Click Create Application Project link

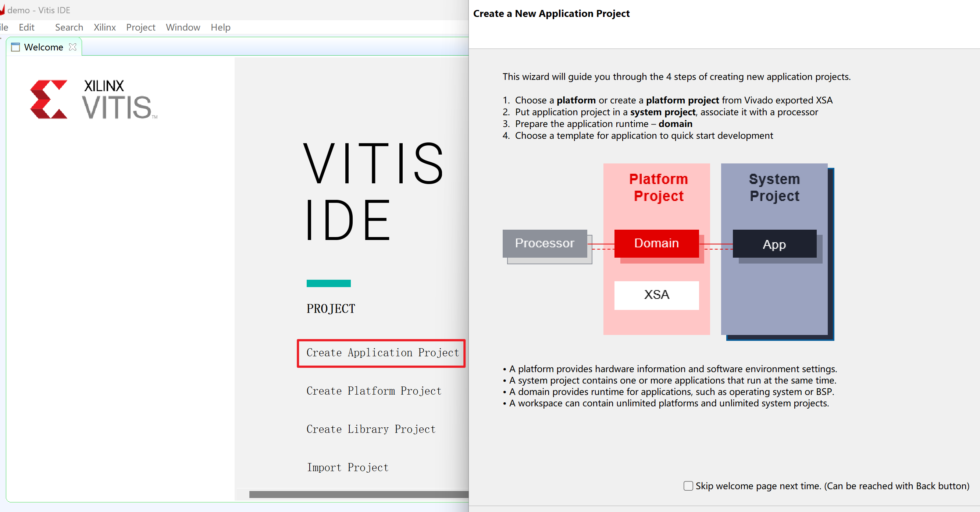tap(382, 353)
